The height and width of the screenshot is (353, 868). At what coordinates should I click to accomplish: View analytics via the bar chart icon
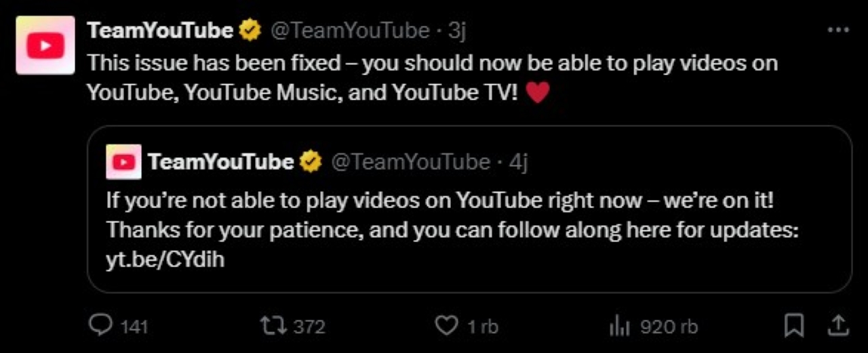tap(620, 327)
